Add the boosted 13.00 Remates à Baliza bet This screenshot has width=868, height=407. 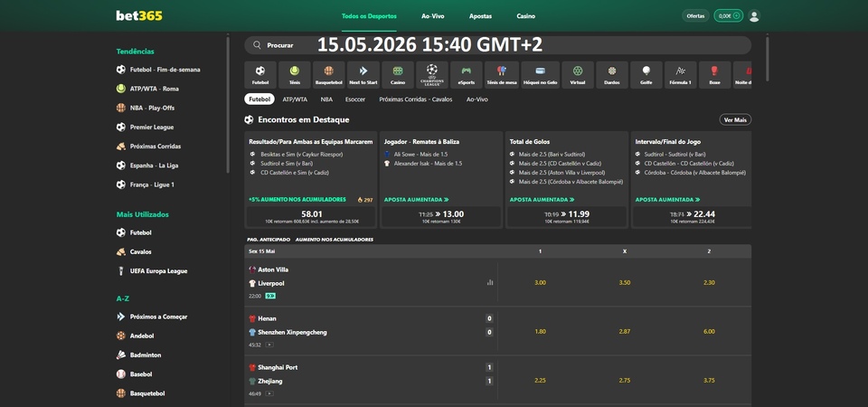click(x=441, y=216)
